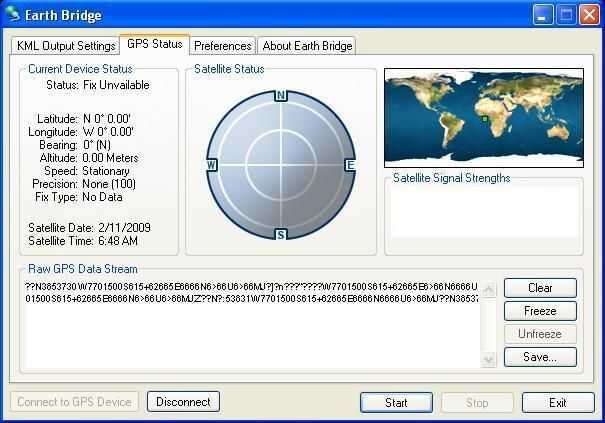Screen dimensions: 605x423
Task: Open the About Earth Bridge tab
Action: coord(307,46)
